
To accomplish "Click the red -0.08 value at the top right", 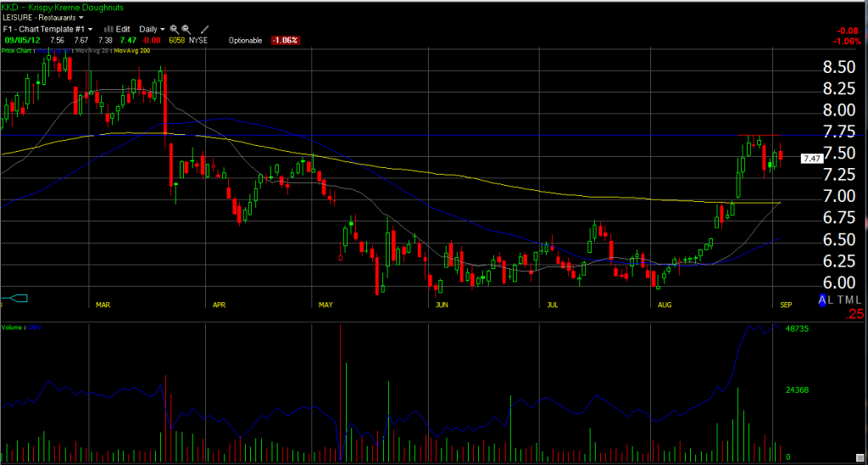I will tap(849, 31).
